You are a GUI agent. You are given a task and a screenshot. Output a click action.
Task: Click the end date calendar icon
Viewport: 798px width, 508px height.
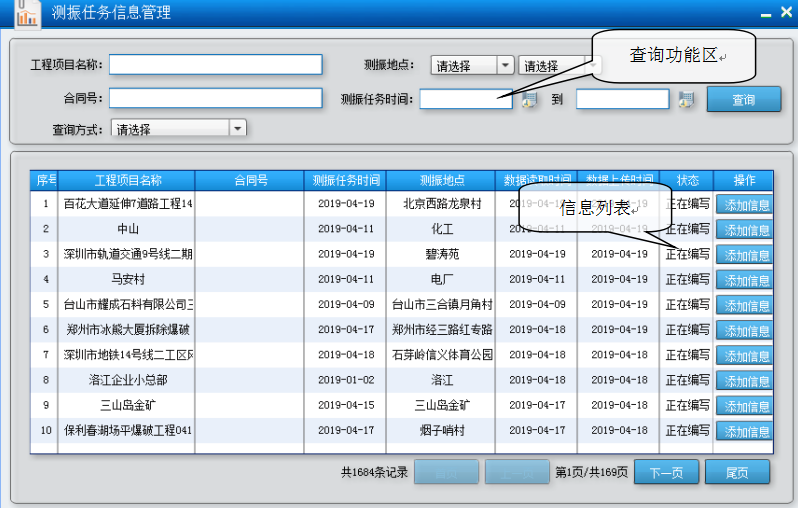pos(686,99)
